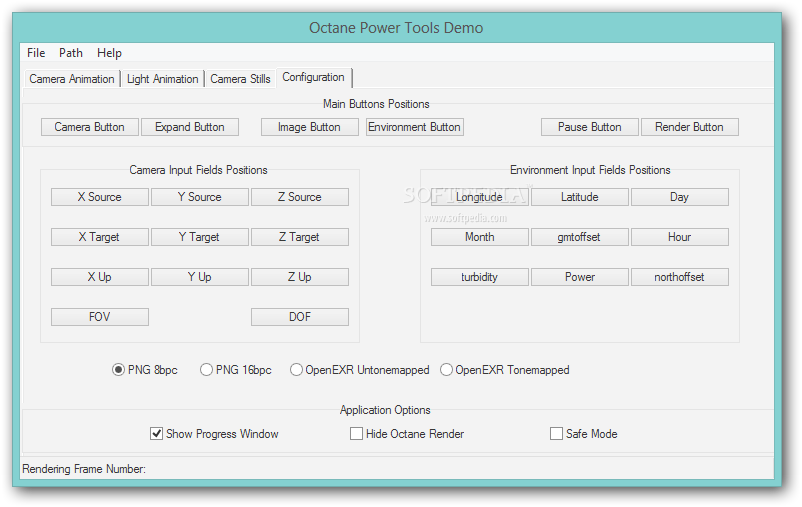The width and height of the screenshot is (802, 507).
Task: Click the Longitude button
Action: pyautogui.click(x=479, y=197)
